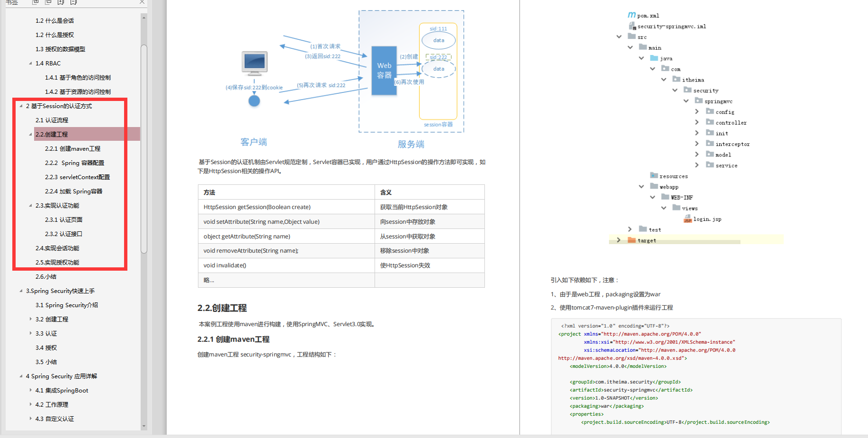Jump to 2.3.2 认证接口
868x438 pixels.
(63, 234)
